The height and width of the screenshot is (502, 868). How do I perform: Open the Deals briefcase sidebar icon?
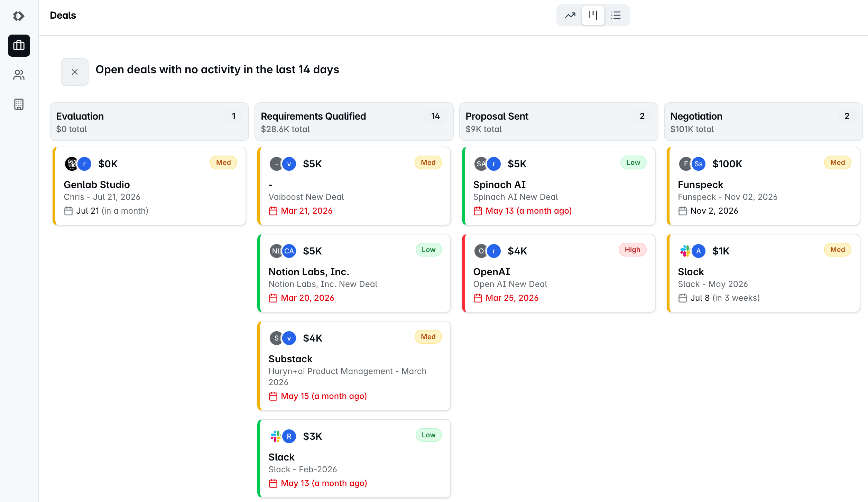(19, 46)
